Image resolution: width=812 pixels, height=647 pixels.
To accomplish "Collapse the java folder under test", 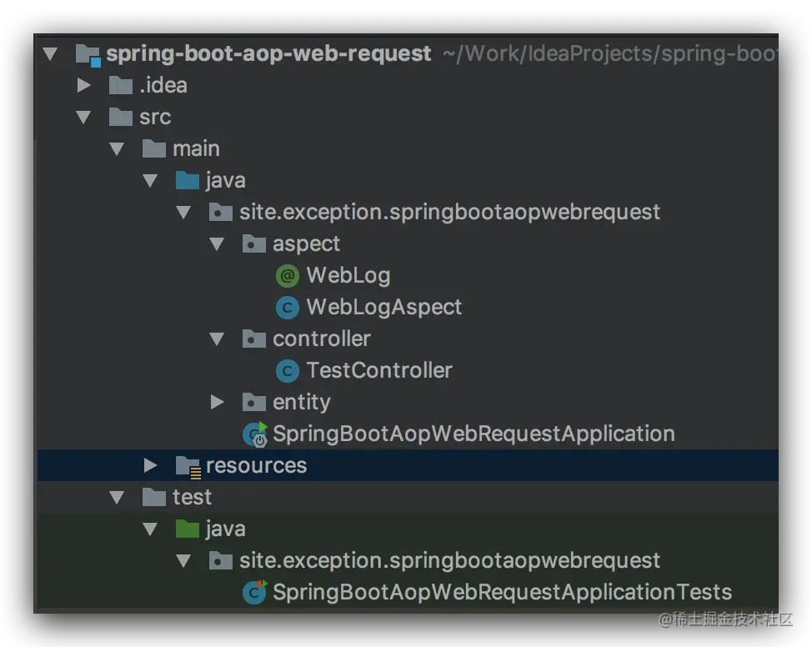I will tap(150, 529).
